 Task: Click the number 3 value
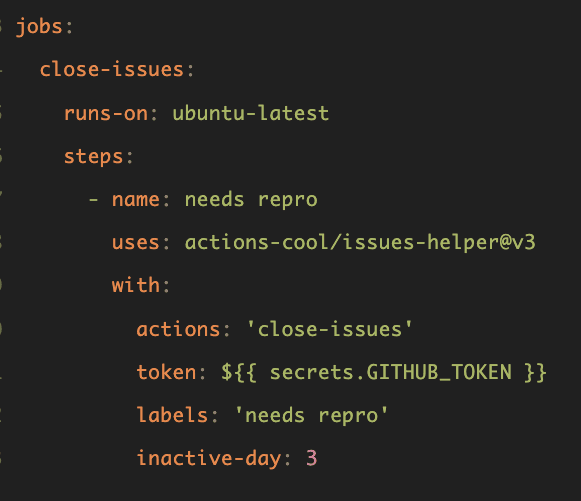[312, 458]
